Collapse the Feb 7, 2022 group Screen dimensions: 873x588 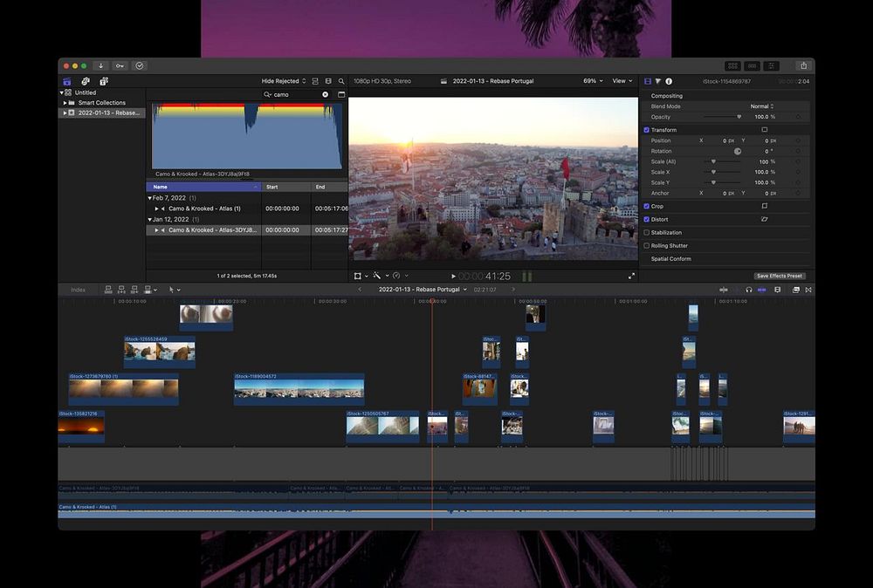[x=149, y=198]
